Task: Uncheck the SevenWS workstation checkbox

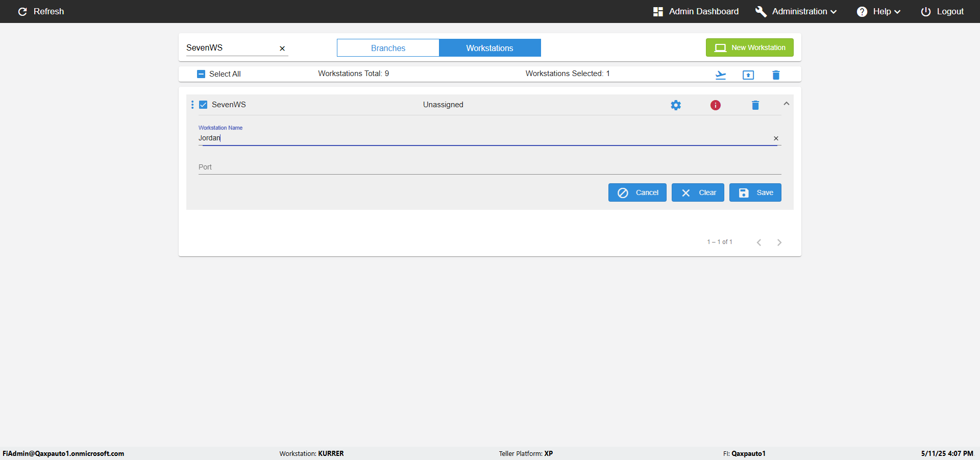Action: click(x=203, y=105)
